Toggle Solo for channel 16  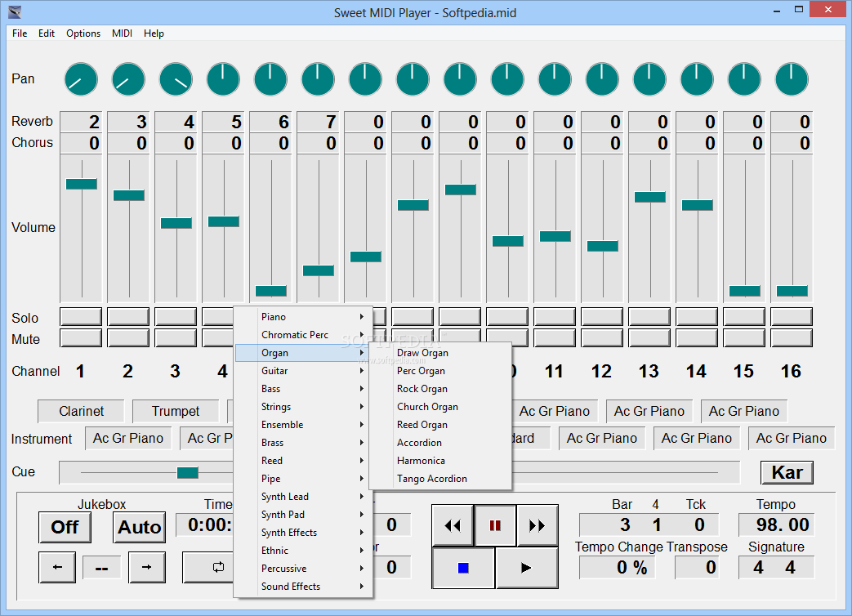tap(791, 317)
